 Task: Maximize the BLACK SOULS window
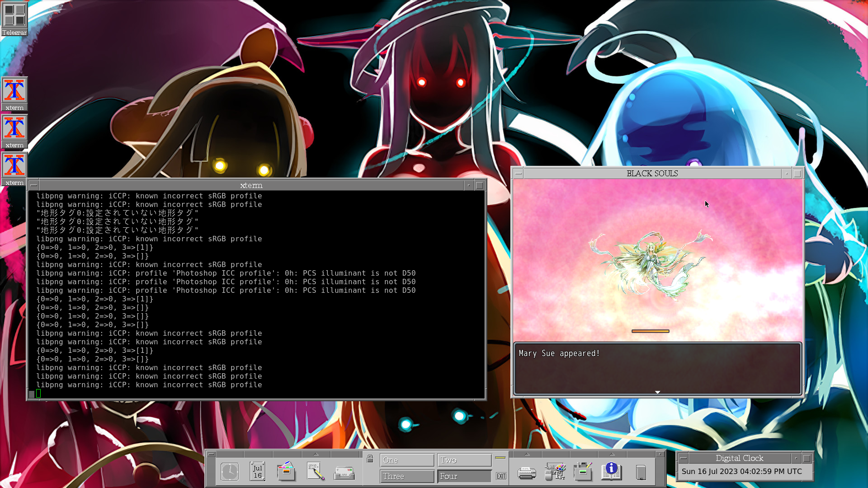(797, 174)
